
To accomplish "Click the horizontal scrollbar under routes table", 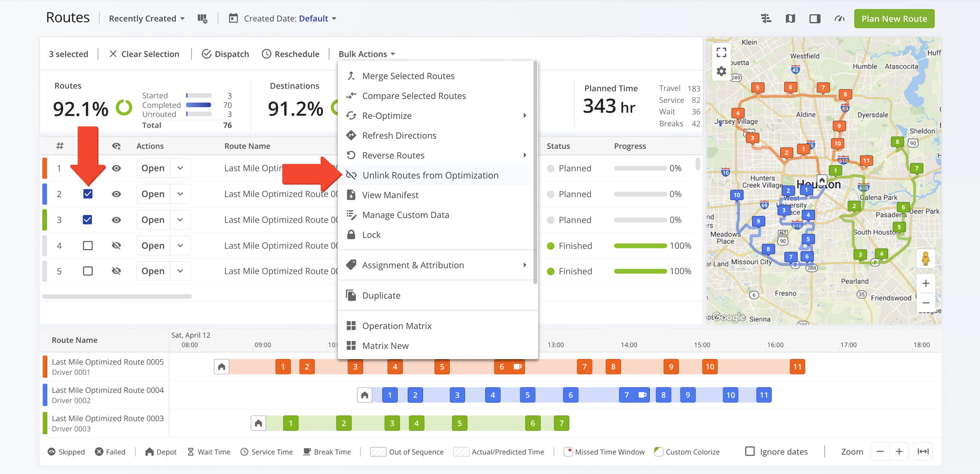I will point(117,297).
